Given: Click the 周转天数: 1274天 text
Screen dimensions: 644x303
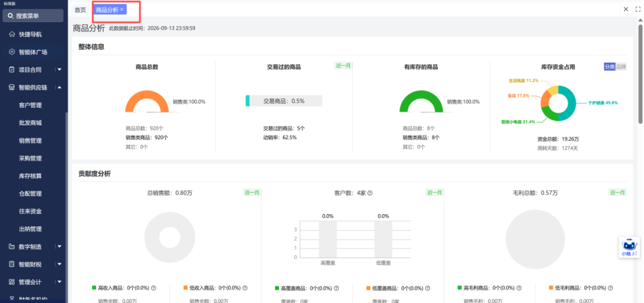Looking at the screenshot, I should point(558,148).
